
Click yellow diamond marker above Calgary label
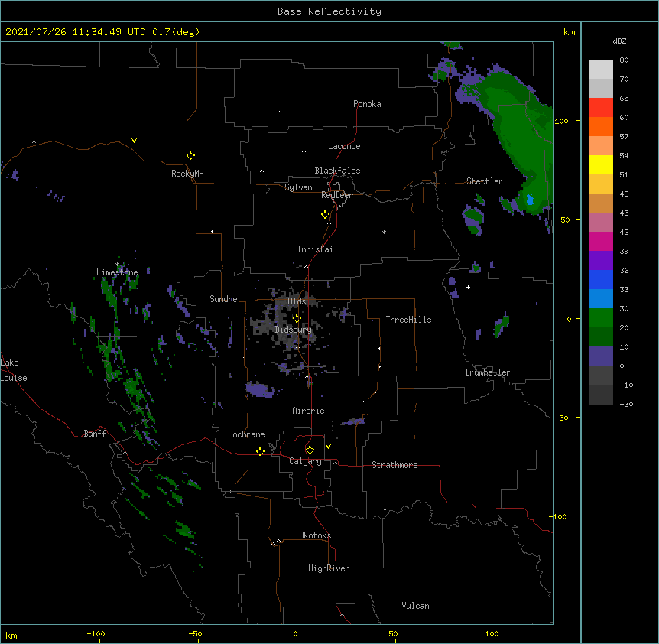[x=310, y=450]
